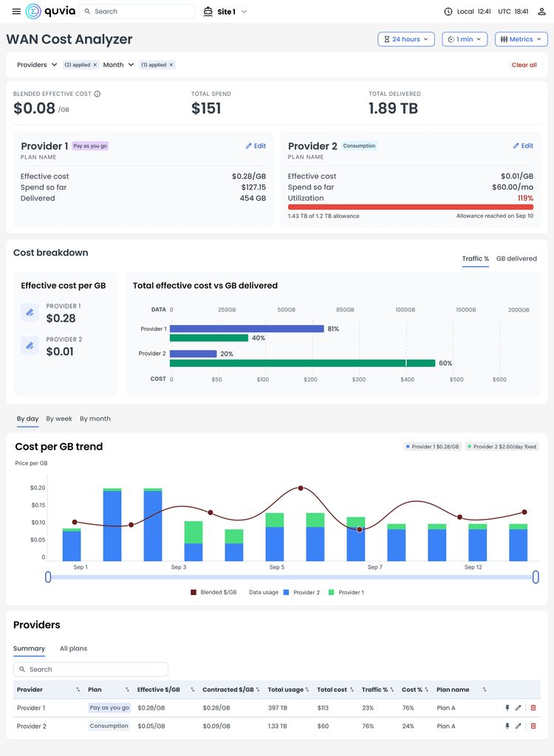
Task: Select the By week tab
Action: coord(59,419)
